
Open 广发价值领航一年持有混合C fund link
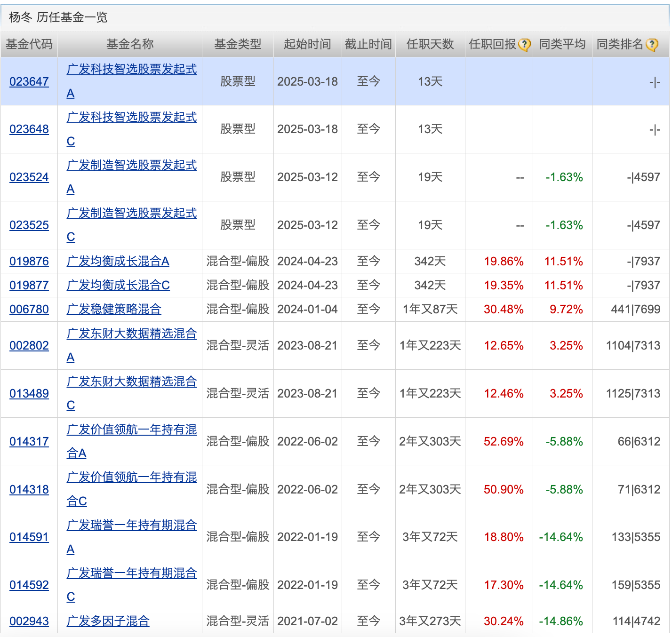[132, 489]
